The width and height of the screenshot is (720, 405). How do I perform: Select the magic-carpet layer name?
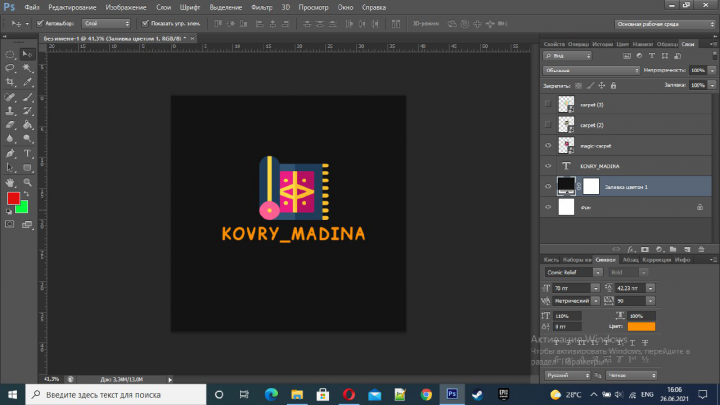click(596, 146)
